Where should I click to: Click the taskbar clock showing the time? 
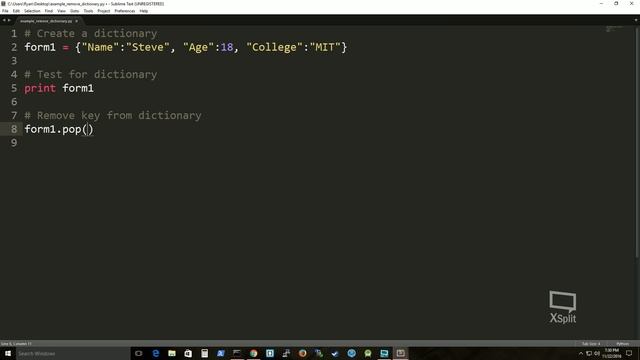point(611,353)
